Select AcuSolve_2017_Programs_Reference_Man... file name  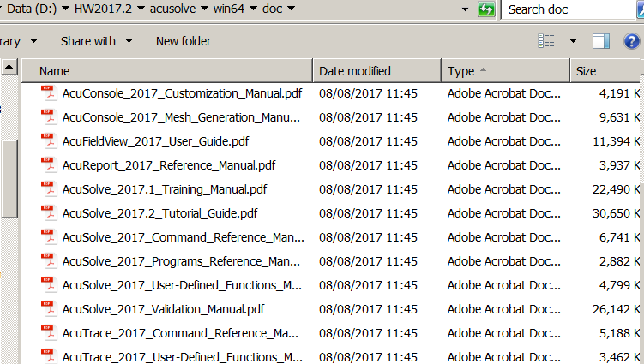click(x=181, y=261)
